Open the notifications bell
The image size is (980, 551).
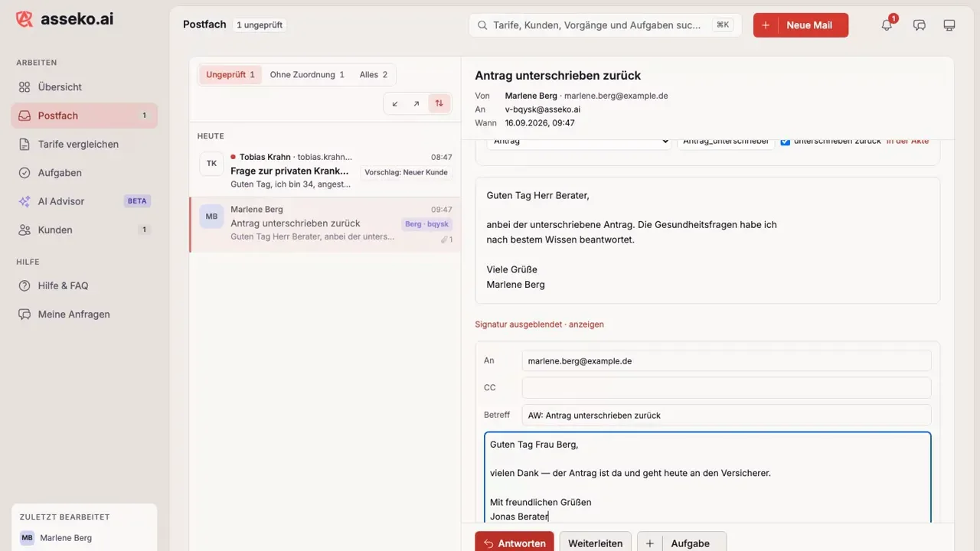(887, 25)
